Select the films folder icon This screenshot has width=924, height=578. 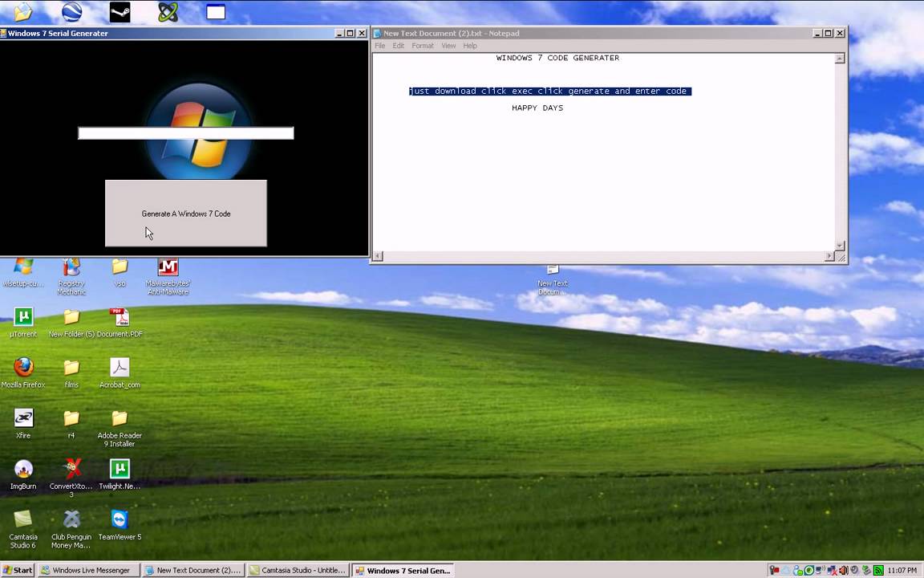(71, 373)
